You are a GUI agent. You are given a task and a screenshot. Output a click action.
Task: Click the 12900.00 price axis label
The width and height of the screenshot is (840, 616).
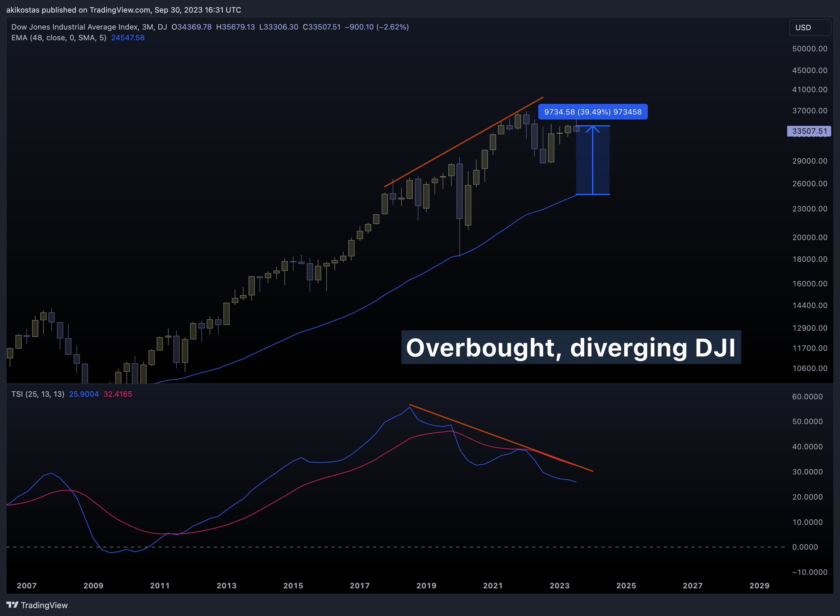pyautogui.click(x=810, y=328)
